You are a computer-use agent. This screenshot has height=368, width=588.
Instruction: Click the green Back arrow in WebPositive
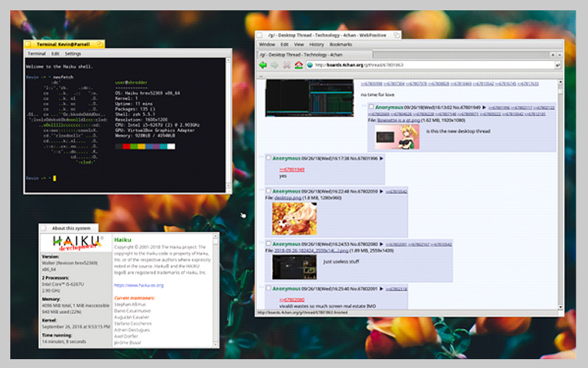(x=262, y=66)
